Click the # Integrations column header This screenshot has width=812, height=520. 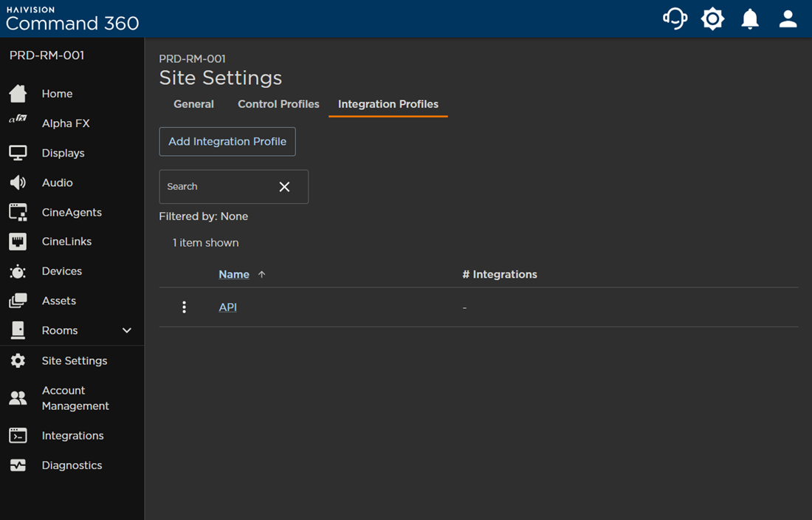(x=500, y=275)
